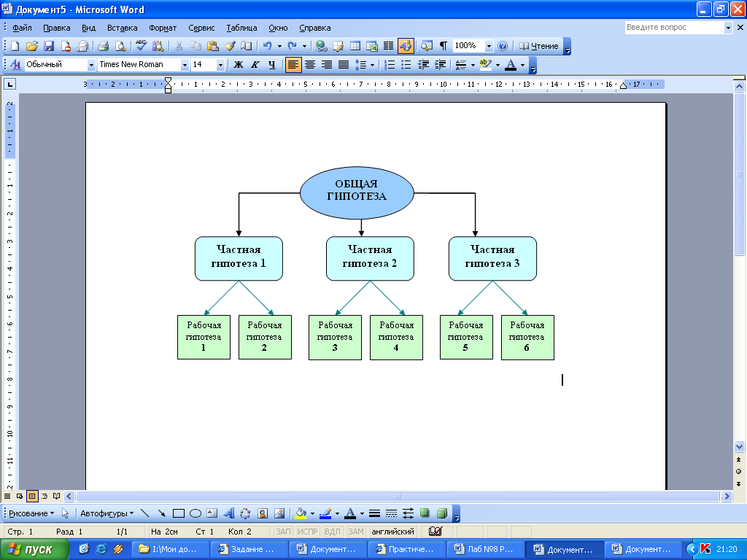
Task: Open the Справка menu
Action: point(315,28)
